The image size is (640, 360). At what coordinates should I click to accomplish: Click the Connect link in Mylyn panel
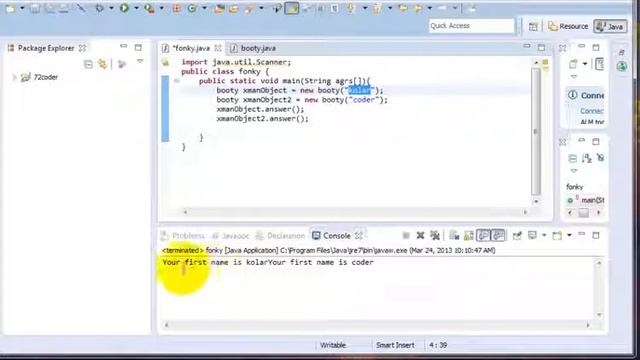click(592, 111)
